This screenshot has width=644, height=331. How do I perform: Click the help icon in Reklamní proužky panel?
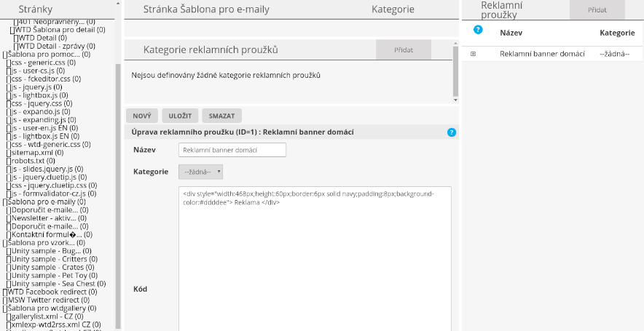[x=478, y=30]
